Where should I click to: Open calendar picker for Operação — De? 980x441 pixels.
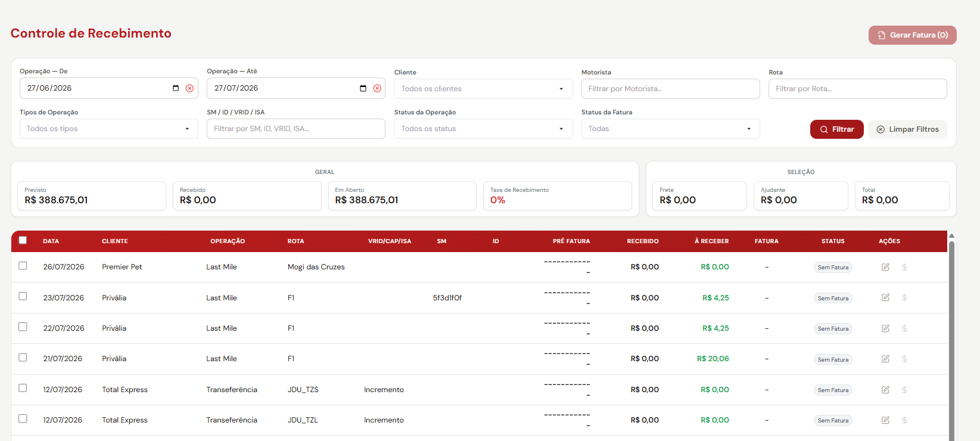[x=176, y=88]
